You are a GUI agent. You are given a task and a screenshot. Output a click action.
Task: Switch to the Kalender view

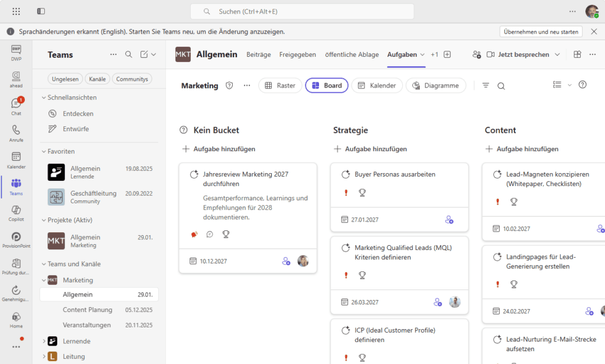point(376,85)
